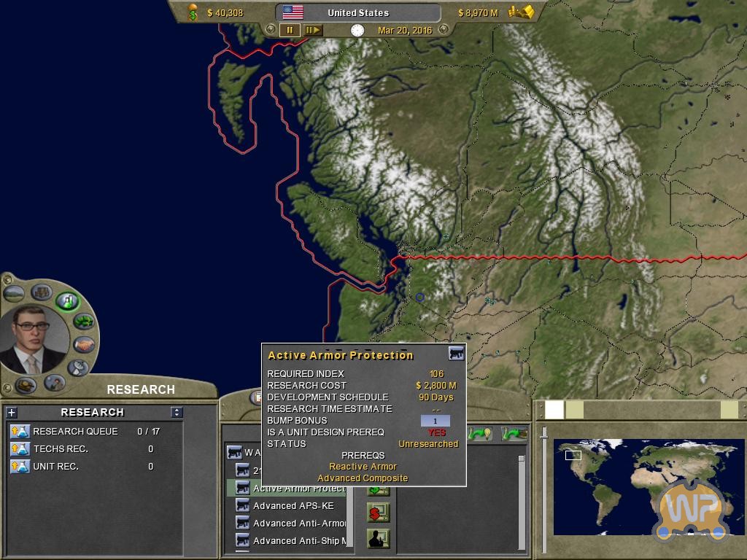747x560 pixels.
Task: Open the satellite dish operations icon
Action: 78,367
